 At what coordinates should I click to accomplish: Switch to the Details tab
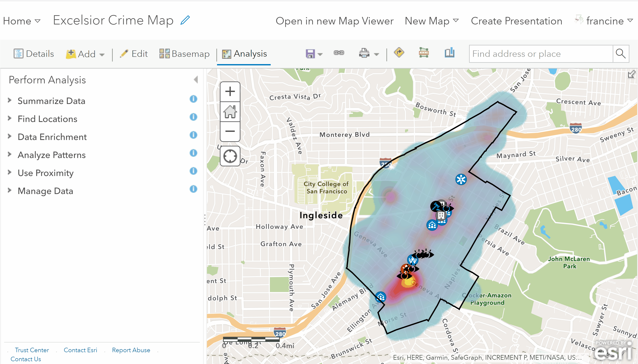[x=34, y=54]
